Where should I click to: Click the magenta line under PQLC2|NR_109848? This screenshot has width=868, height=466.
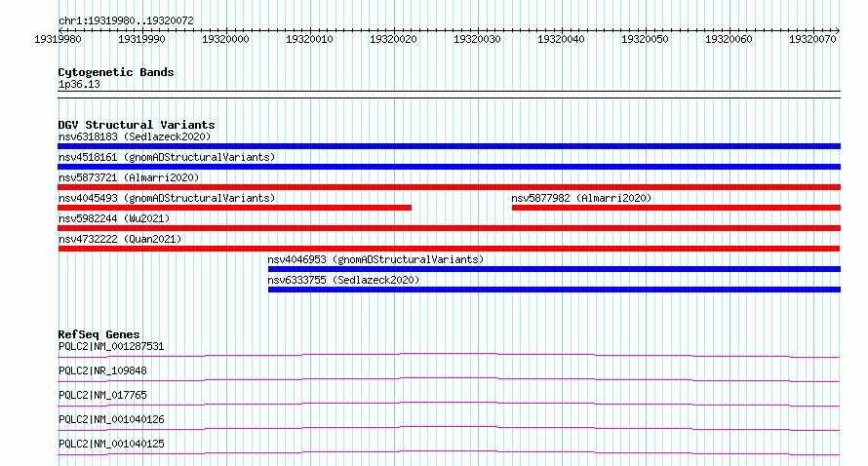tap(449, 379)
